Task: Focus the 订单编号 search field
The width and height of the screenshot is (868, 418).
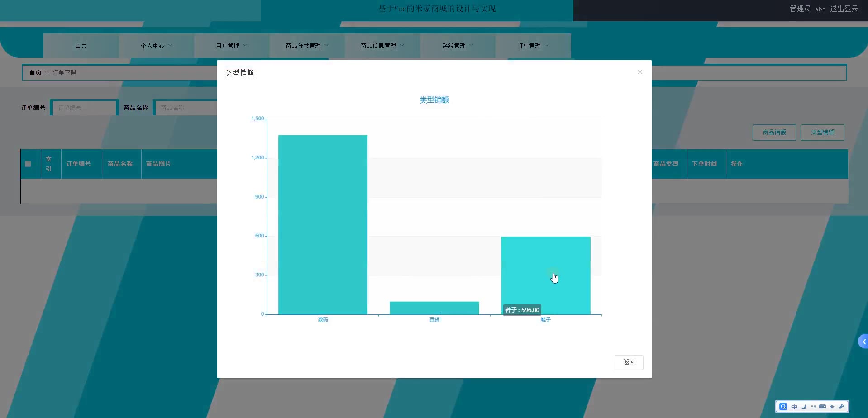Action: click(84, 108)
